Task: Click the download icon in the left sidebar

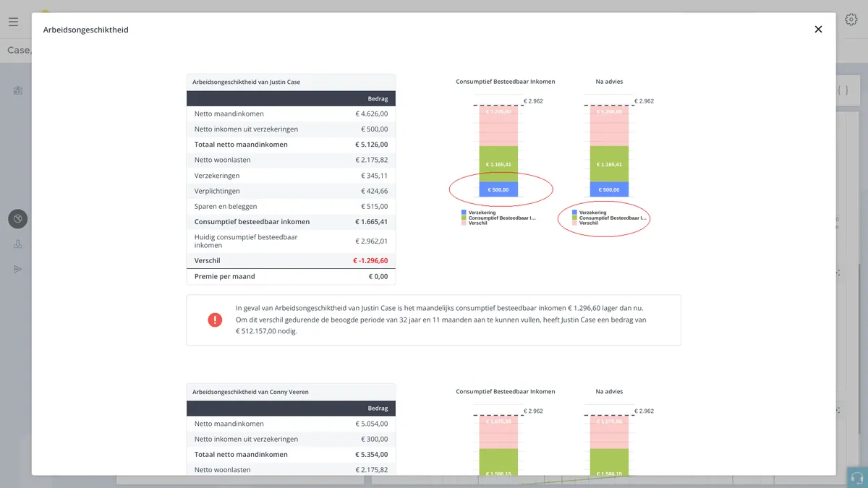Action: [x=18, y=244]
